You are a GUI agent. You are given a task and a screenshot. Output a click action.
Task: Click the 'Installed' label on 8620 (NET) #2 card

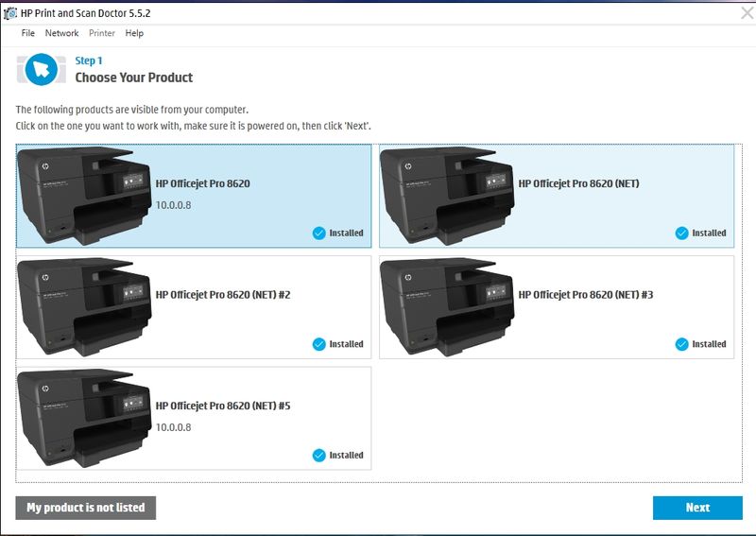tap(346, 344)
